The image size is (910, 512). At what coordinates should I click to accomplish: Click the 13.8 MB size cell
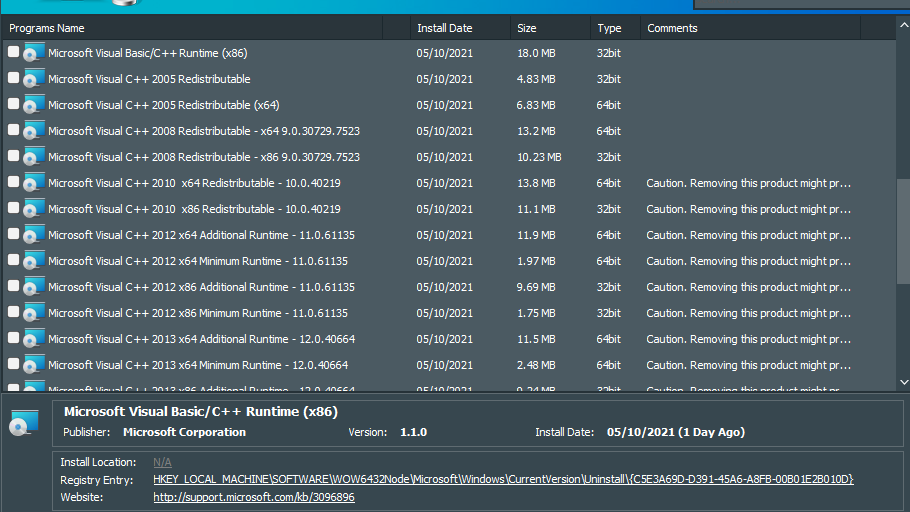coord(536,183)
